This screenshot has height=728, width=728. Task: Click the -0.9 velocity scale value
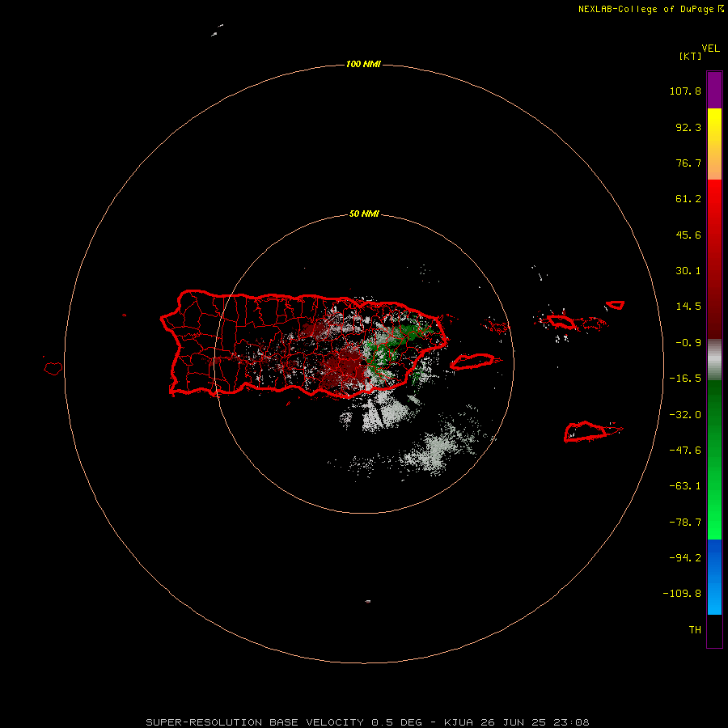tap(688, 343)
